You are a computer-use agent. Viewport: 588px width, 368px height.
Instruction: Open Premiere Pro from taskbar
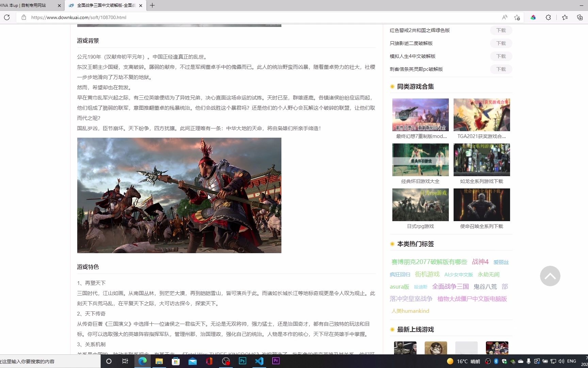pos(276,361)
